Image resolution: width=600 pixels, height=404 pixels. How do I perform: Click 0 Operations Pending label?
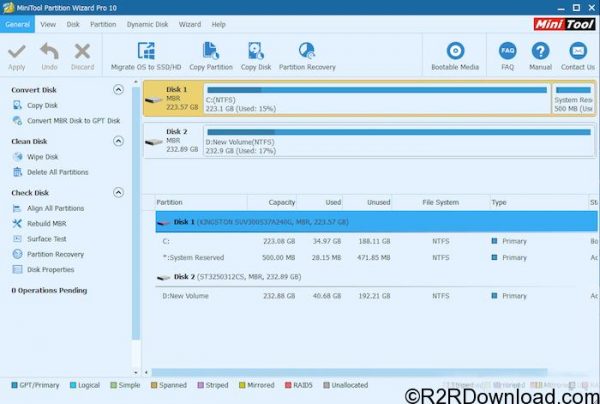pos(49,290)
